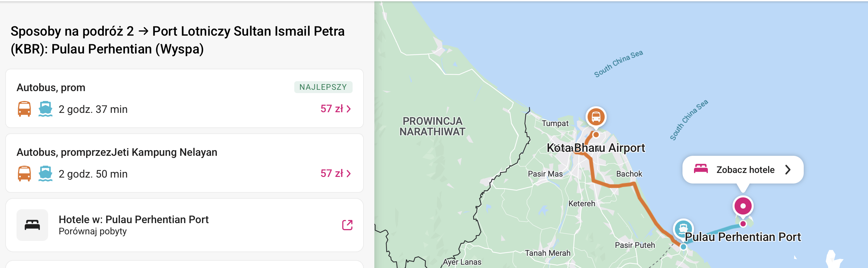This screenshot has width=868, height=268.
Task: Open the external link icon for hotels
Action: [x=347, y=225]
